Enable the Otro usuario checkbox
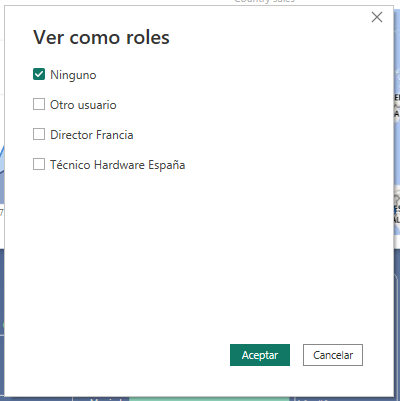 pyautogui.click(x=39, y=104)
